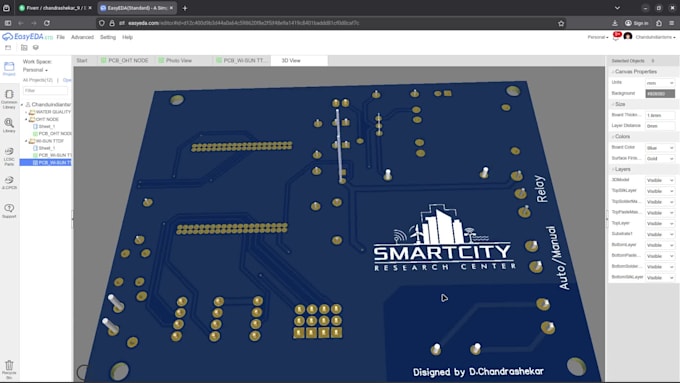List all tabs with the chevron

tap(617, 8)
